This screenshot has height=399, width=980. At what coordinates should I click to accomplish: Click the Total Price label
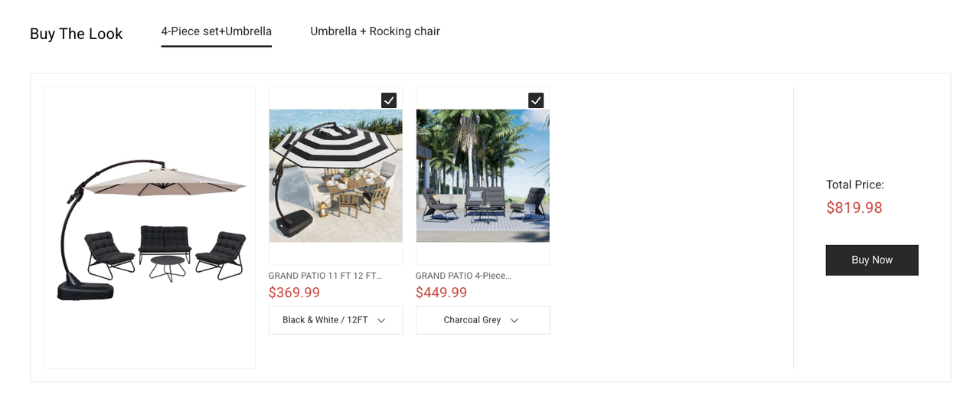[854, 185]
